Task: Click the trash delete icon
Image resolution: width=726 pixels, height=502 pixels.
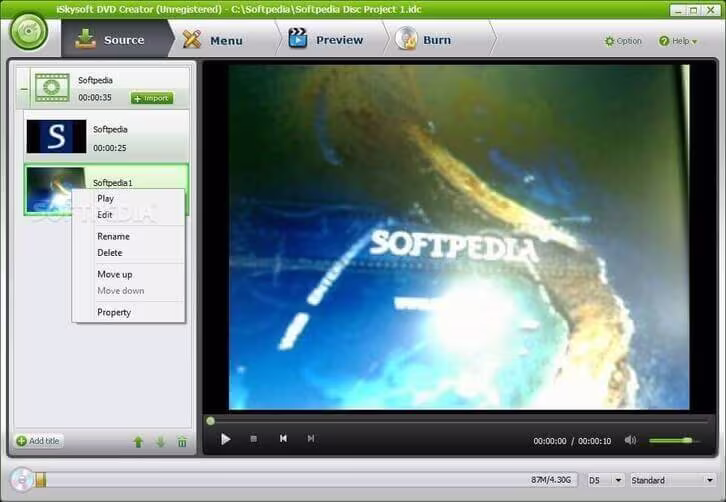Action: (182, 442)
